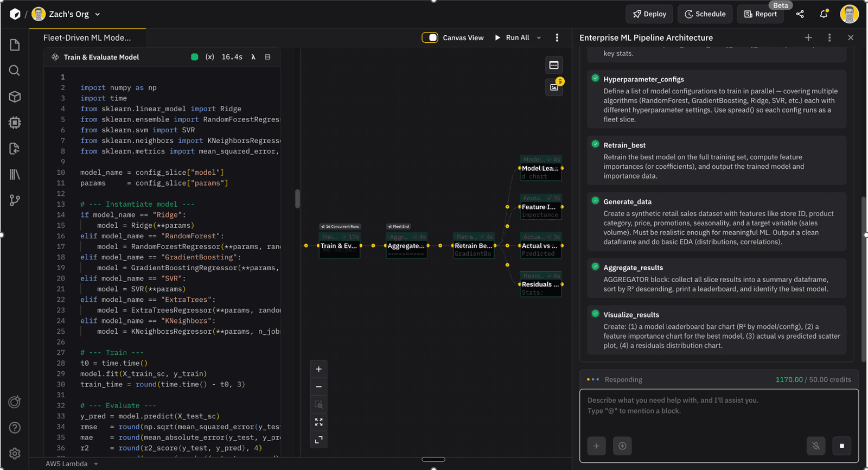868x470 pixels.
Task: Click the library books icon in sidebar
Action: pyautogui.click(x=15, y=174)
